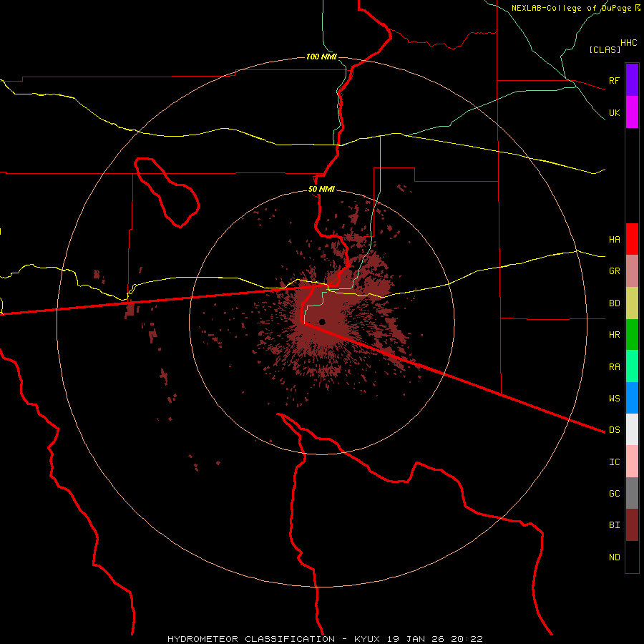Select the BD yellow legend swatch
The width and height of the screenshot is (644, 644).
pos(632,303)
